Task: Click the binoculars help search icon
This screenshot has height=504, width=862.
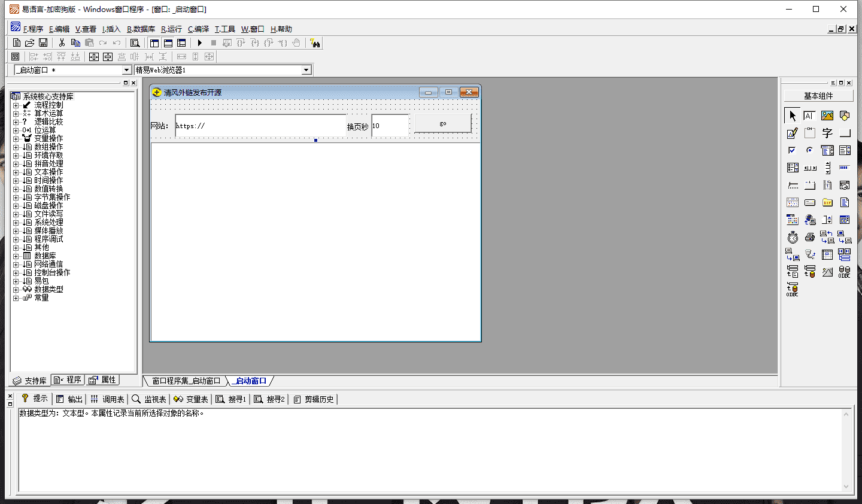Action: (x=315, y=43)
